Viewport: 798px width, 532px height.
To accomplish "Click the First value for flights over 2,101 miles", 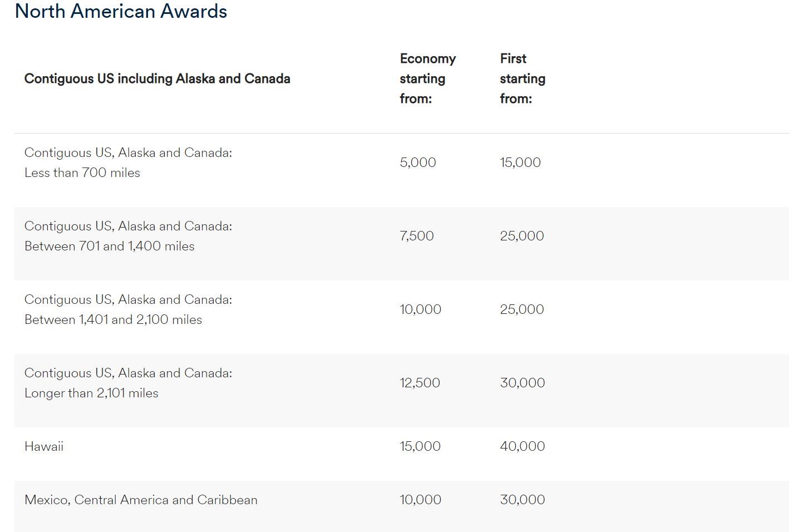I will coord(523,383).
